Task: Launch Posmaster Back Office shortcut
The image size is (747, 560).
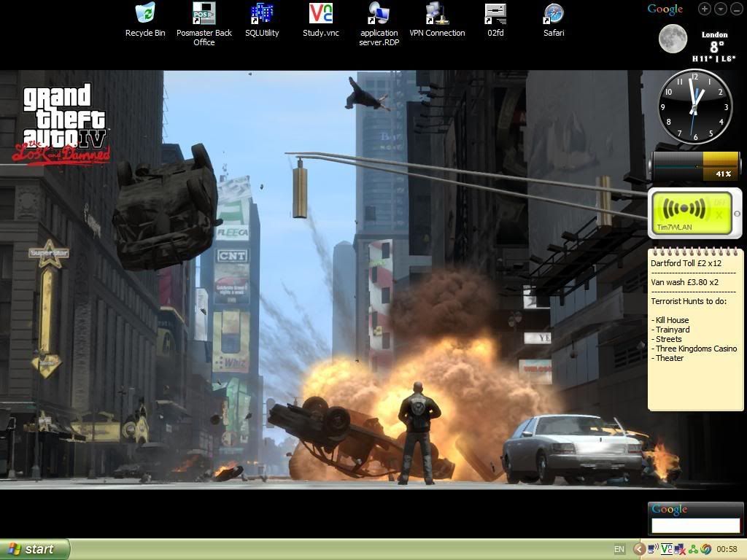Action: pyautogui.click(x=204, y=24)
